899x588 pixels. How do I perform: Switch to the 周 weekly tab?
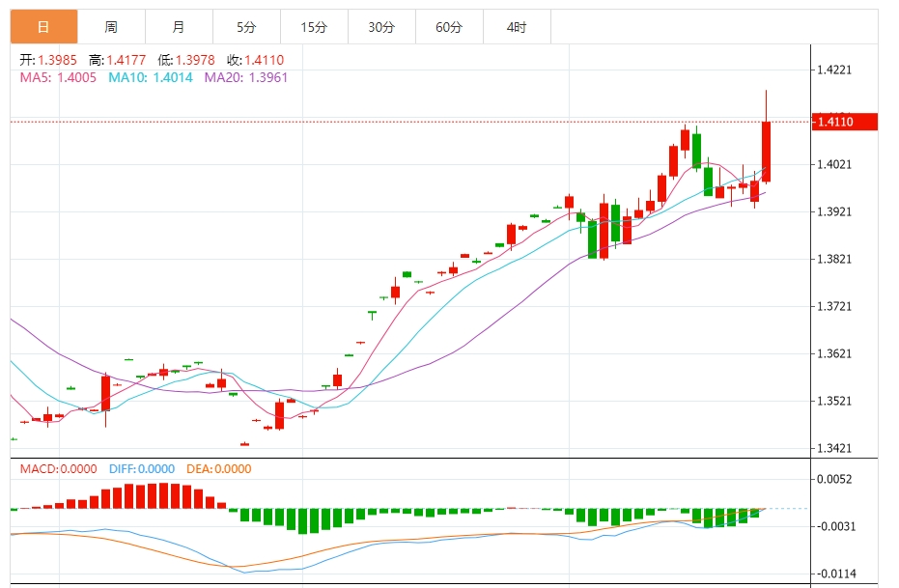point(111,28)
